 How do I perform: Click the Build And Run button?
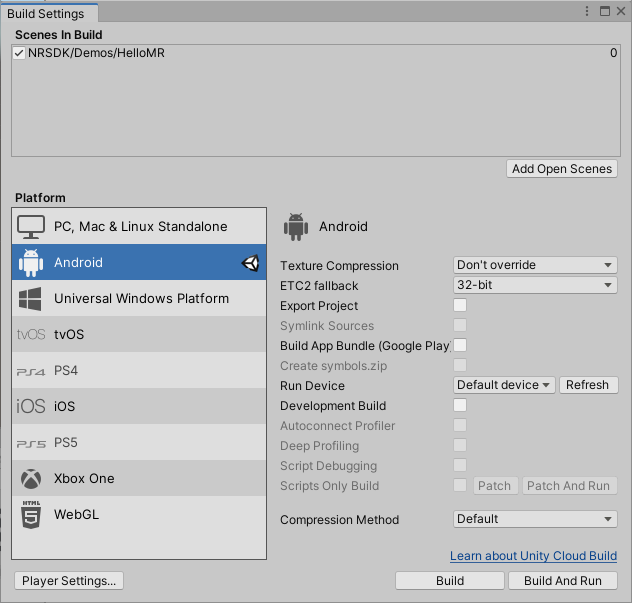point(563,581)
